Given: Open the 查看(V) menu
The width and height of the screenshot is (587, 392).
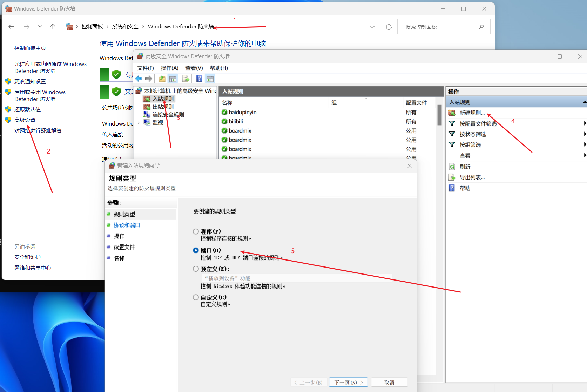Looking at the screenshot, I should 194,68.
